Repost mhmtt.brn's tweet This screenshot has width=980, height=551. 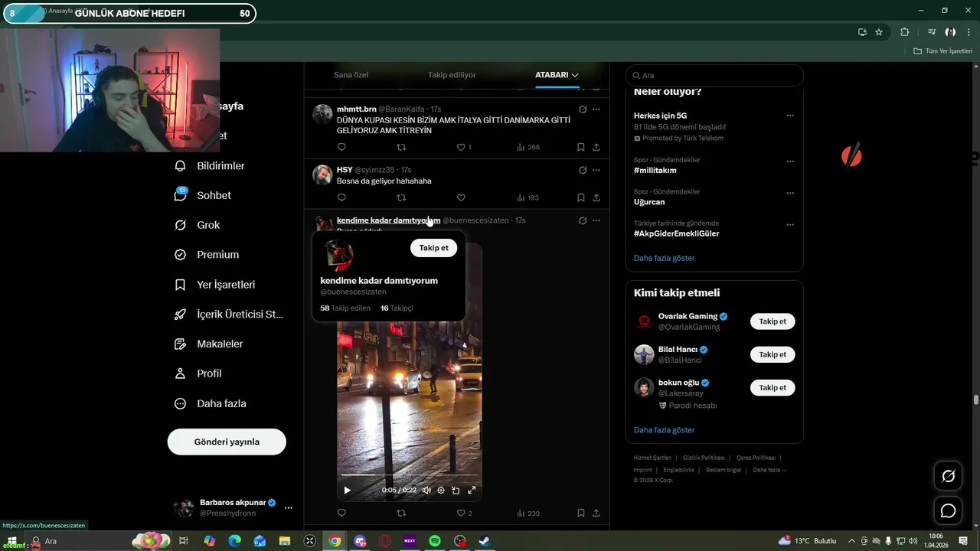[x=401, y=147]
